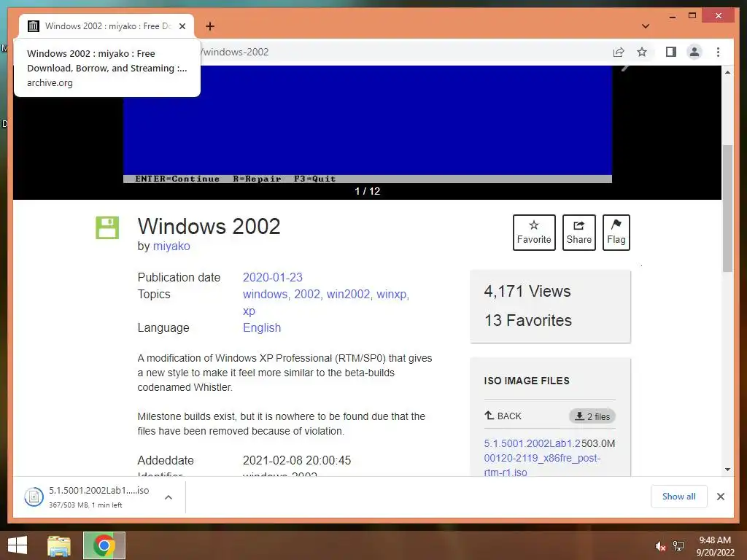Download the 5.1.5001.2002Lab1 ISO file link
This screenshot has height=560, width=747.
[x=542, y=458]
